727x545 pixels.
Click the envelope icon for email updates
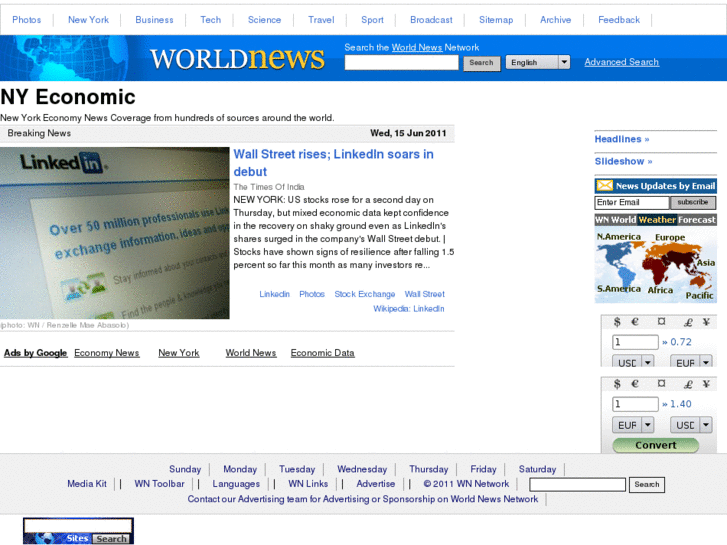pyautogui.click(x=605, y=186)
